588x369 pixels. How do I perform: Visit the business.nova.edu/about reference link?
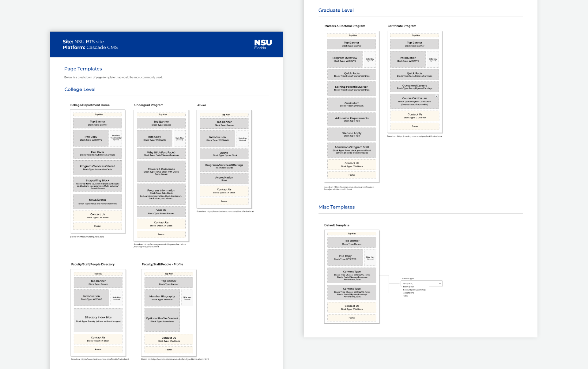click(x=225, y=211)
